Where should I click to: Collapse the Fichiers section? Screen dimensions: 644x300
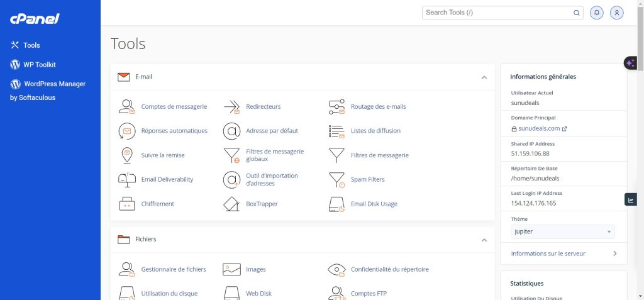click(x=484, y=240)
